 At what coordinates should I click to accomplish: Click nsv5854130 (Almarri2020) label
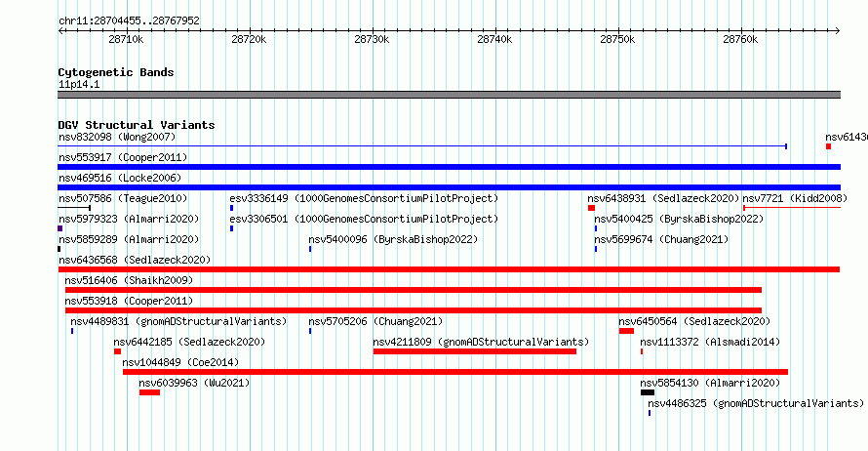(x=710, y=383)
